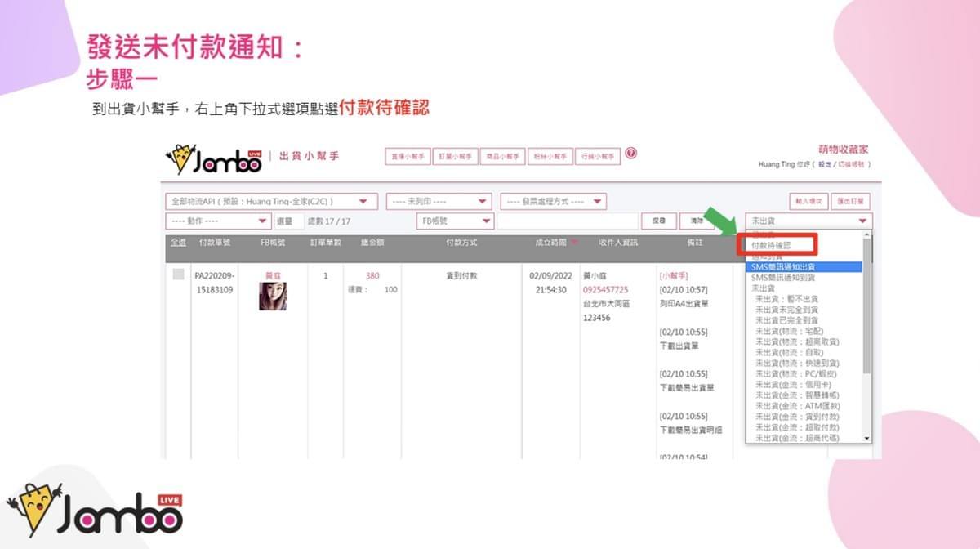Click the dropdown list scrollbar thumb
This screenshot has height=549, width=980.
(867, 306)
